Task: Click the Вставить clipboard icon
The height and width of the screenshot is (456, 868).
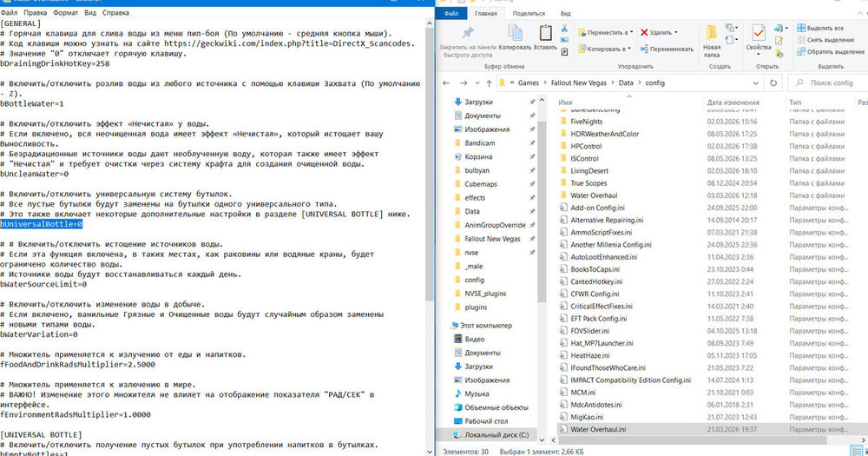Action: point(545,33)
